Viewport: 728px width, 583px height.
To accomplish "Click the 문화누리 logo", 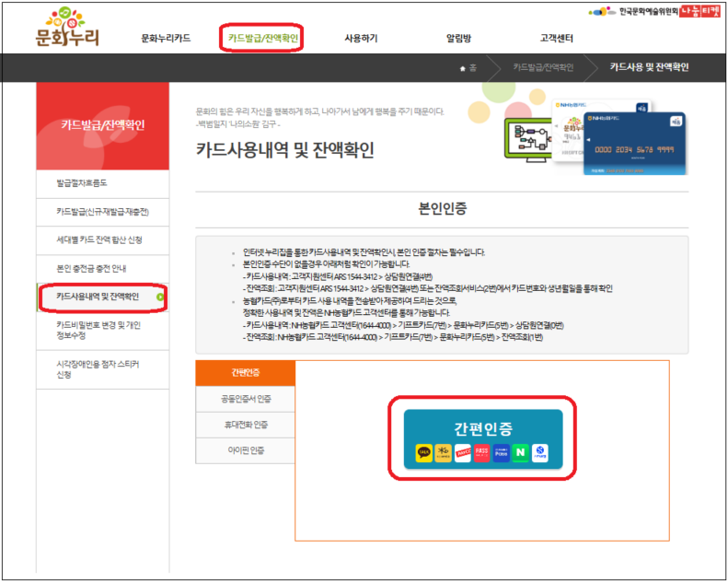I will (67, 28).
